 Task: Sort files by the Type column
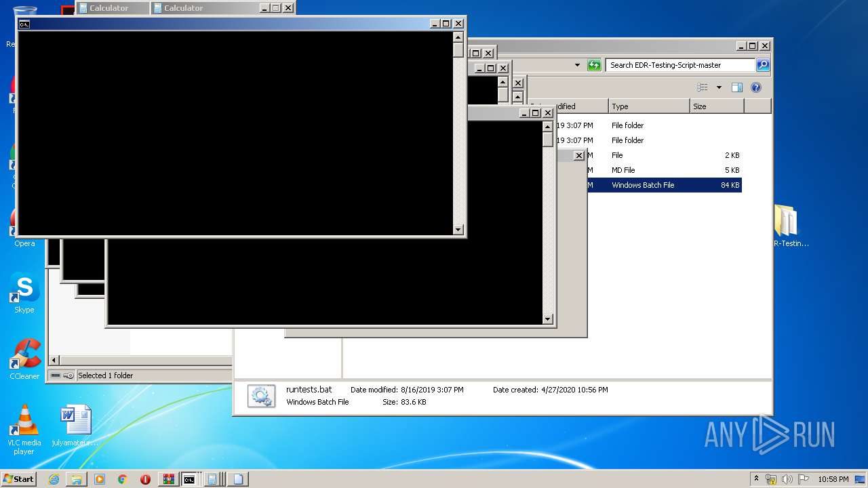(649, 106)
